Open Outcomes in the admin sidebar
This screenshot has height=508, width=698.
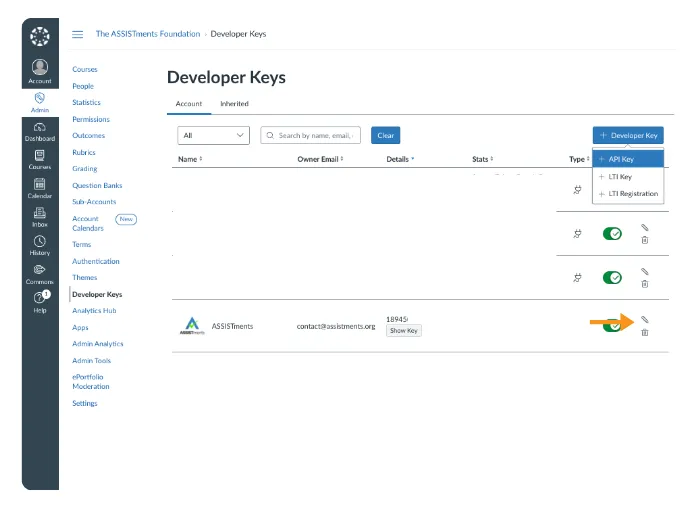[89, 135]
